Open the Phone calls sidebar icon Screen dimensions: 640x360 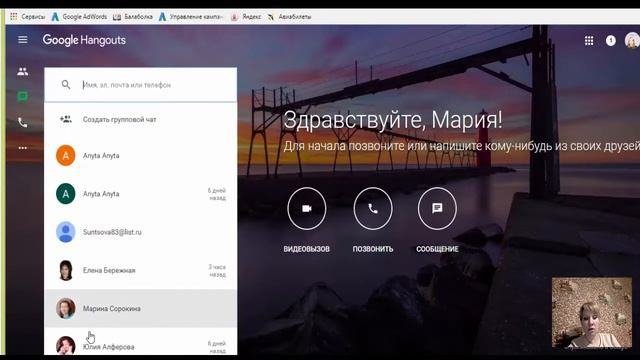point(23,122)
